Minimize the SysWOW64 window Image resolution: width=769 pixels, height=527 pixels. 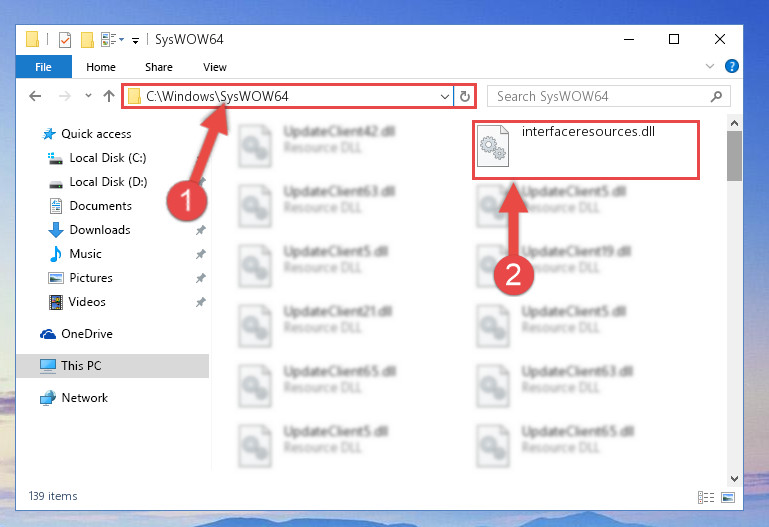[x=629, y=39]
